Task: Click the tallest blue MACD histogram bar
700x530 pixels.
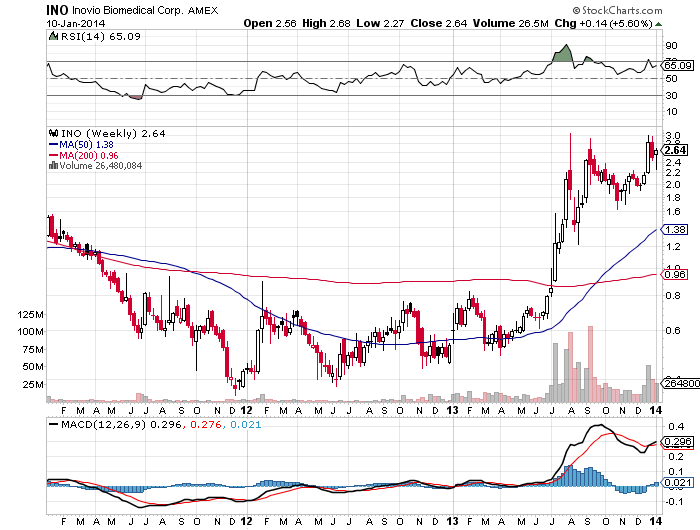Action: coord(570,476)
